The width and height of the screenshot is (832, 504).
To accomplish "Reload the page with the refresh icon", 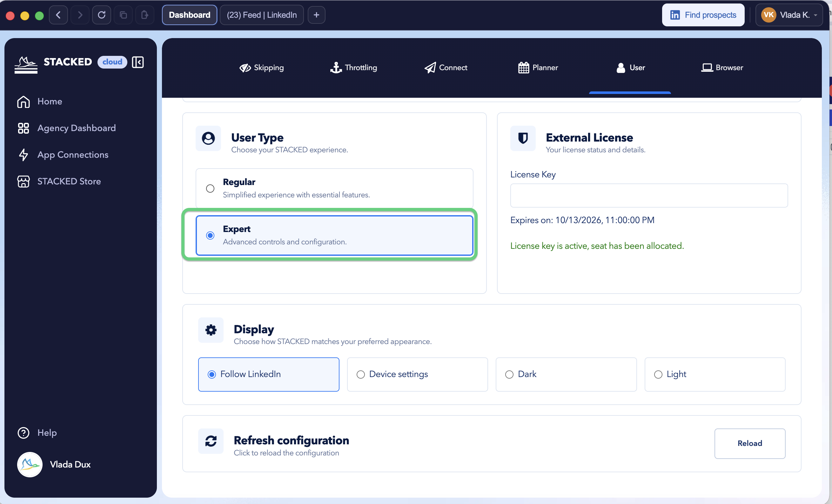I will point(102,15).
